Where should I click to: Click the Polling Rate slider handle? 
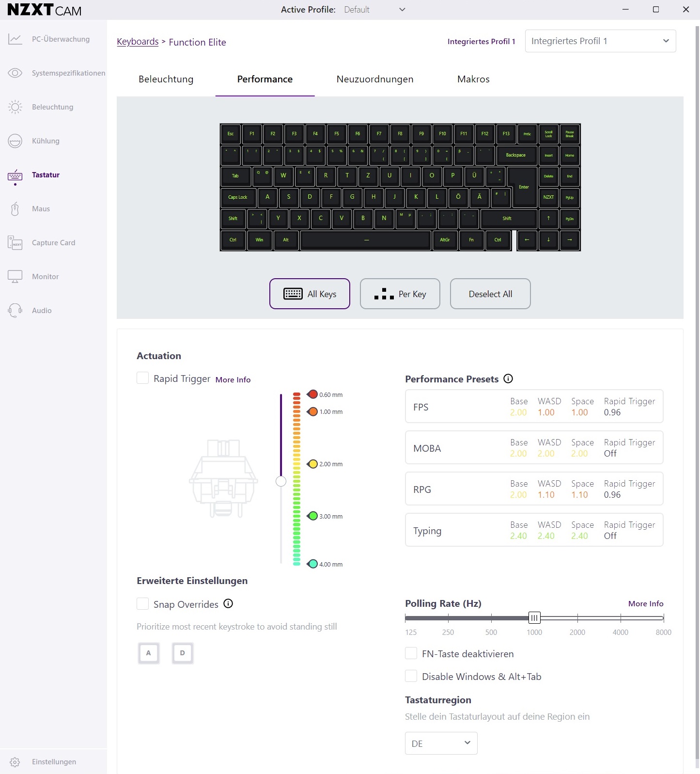click(x=534, y=618)
